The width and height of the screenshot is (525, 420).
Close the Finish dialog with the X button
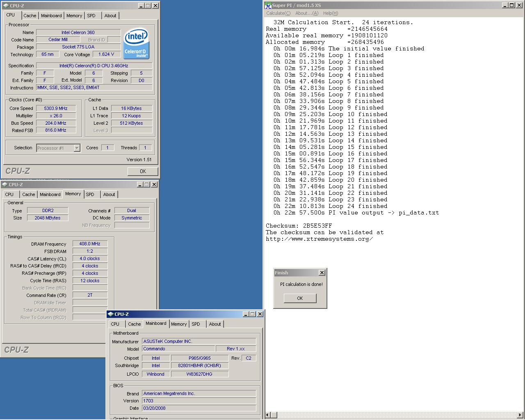pyautogui.click(x=322, y=273)
